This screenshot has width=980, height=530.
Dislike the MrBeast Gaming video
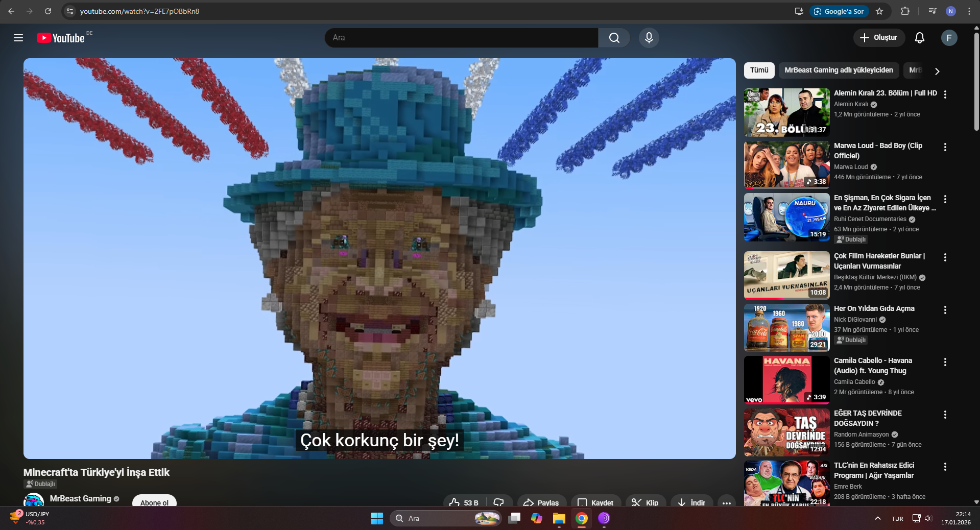point(499,502)
